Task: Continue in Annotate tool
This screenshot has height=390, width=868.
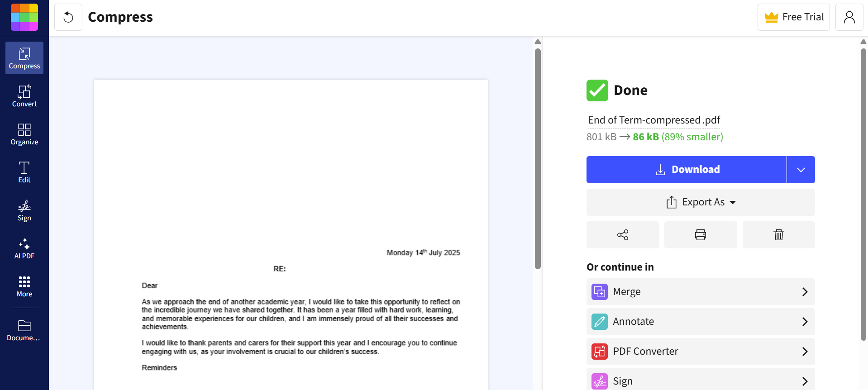Action: [701, 322]
